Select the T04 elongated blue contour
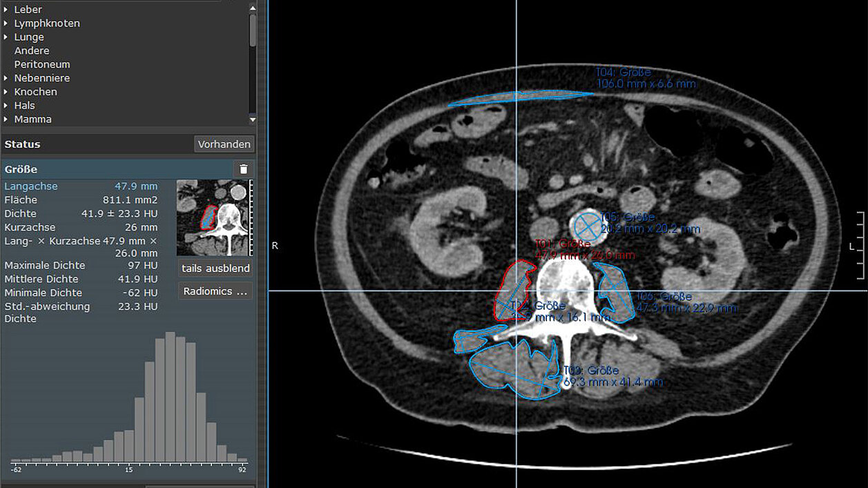This screenshot has height=488, width=868. point(514,99)
